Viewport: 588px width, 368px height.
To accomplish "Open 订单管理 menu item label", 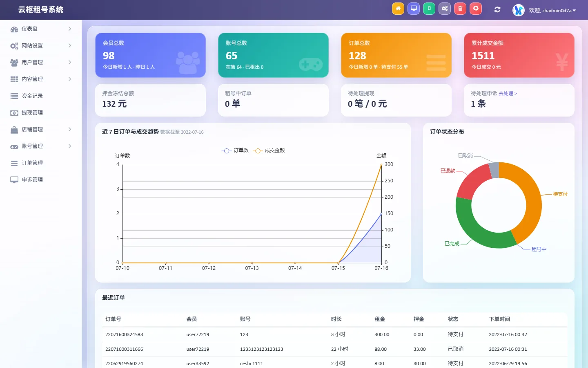I will click(32, 163).
